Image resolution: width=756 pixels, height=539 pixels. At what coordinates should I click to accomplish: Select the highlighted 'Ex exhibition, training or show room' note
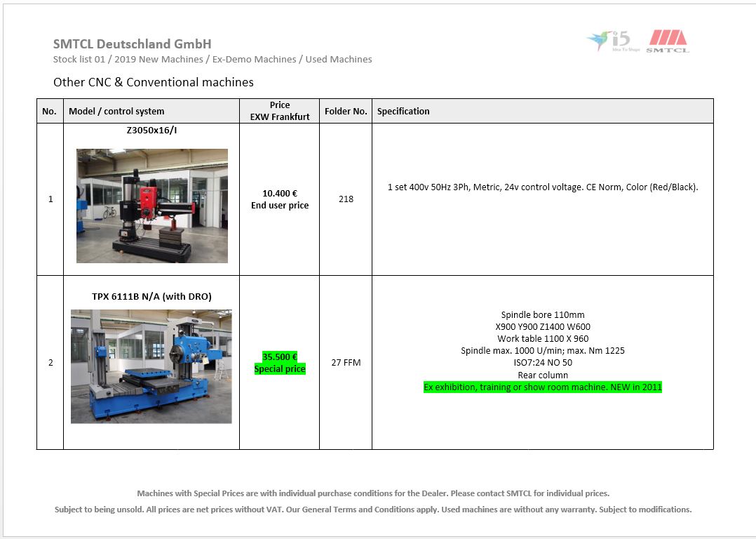click(543, 387)
